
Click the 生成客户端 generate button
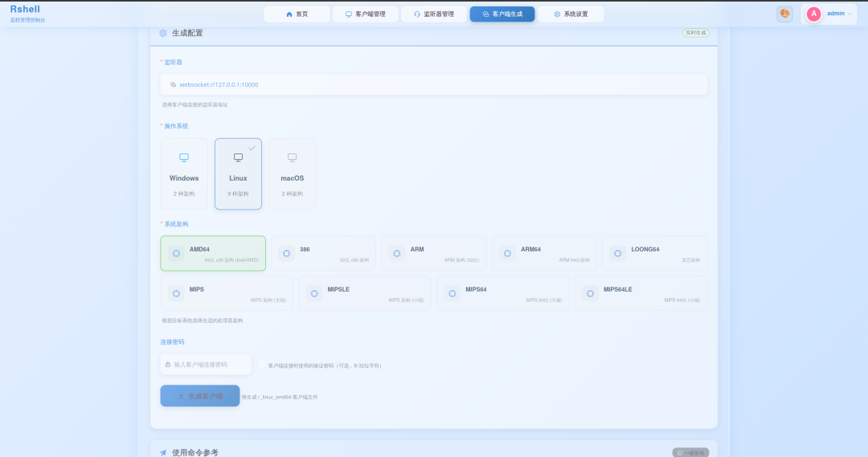200,396
